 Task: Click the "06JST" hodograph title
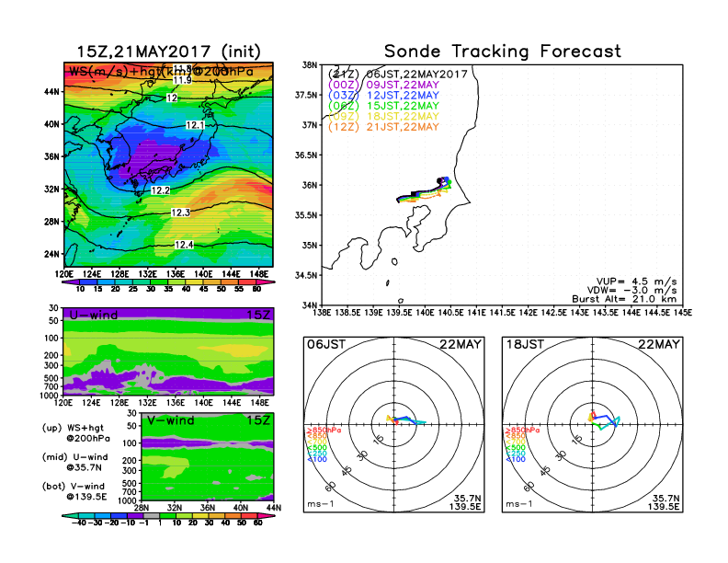[326, 344]
